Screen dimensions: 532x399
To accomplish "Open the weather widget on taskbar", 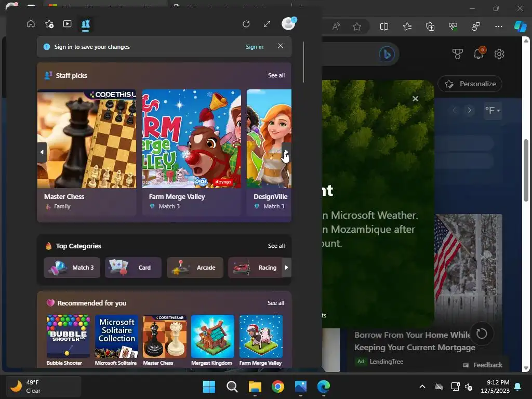I will (44, 387).
